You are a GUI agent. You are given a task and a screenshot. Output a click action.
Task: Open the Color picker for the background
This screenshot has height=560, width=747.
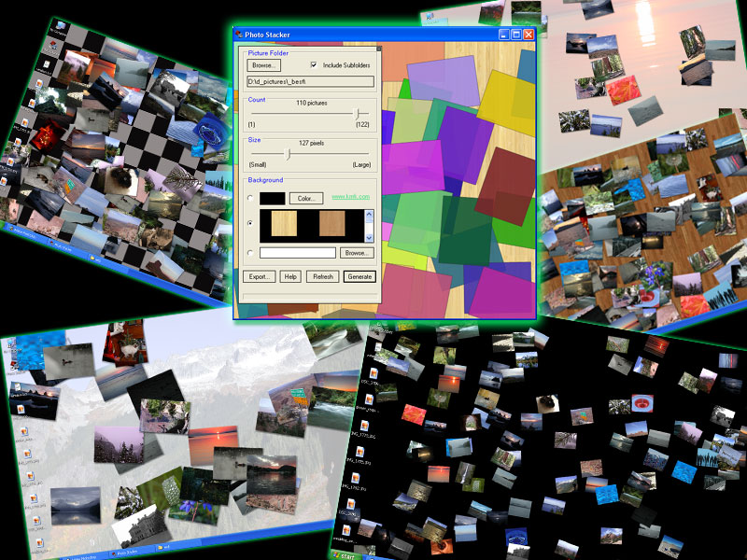coord(305,198)
